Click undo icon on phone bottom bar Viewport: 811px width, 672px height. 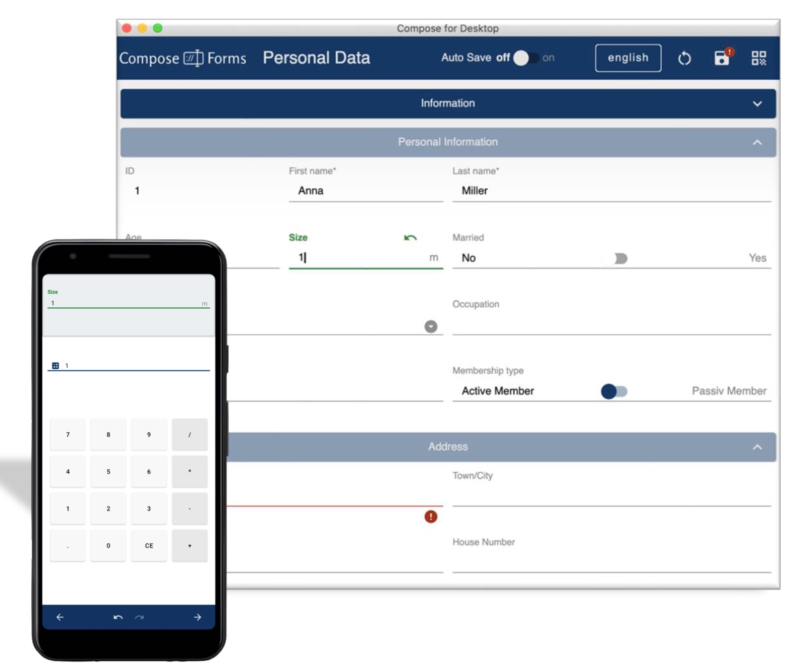[x=118, y=617]
